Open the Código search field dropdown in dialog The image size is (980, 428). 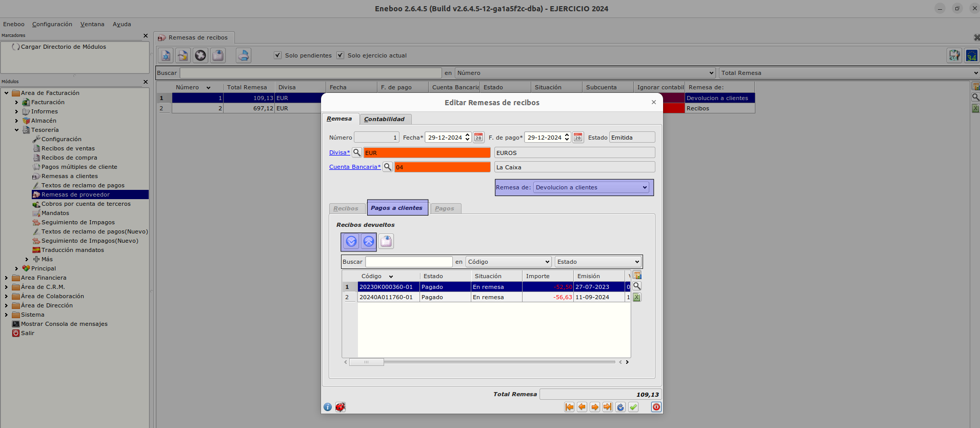click(508, 262)
